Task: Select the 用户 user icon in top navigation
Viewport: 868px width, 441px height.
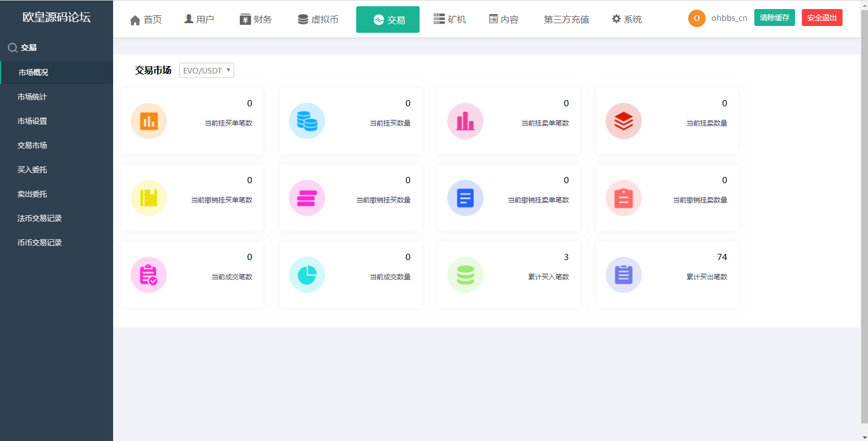Action: click(188, 18)
